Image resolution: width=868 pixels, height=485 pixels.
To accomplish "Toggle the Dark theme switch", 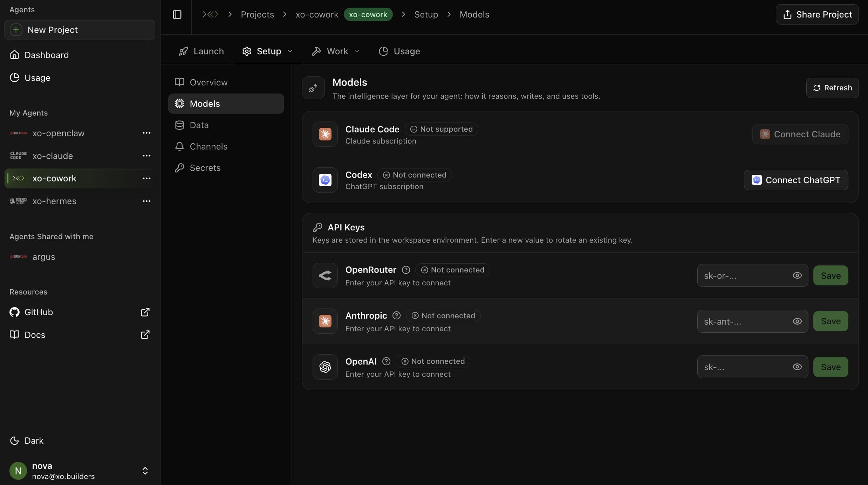I will (27, 441).
